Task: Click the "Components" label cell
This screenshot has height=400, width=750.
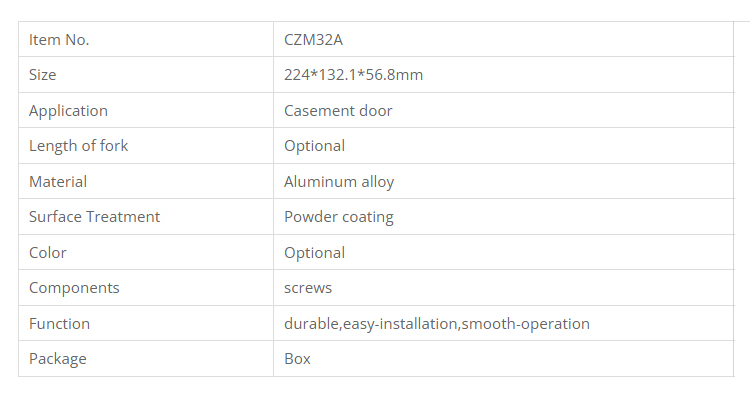Action: [74, 288]
